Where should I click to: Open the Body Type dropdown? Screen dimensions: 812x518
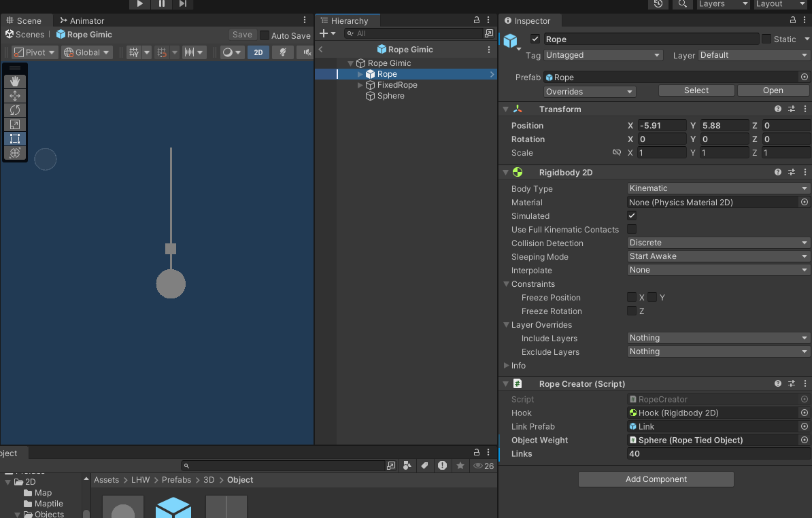tap(718, 188)
